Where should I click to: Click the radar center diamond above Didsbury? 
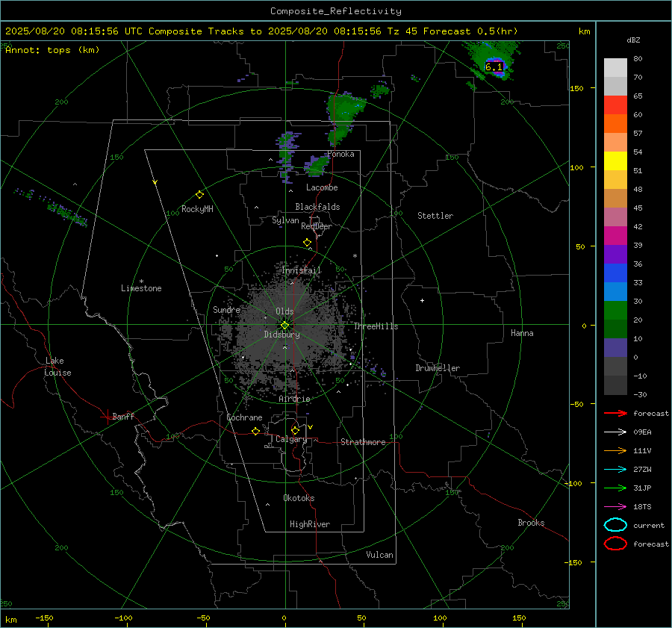pos(284,326)
